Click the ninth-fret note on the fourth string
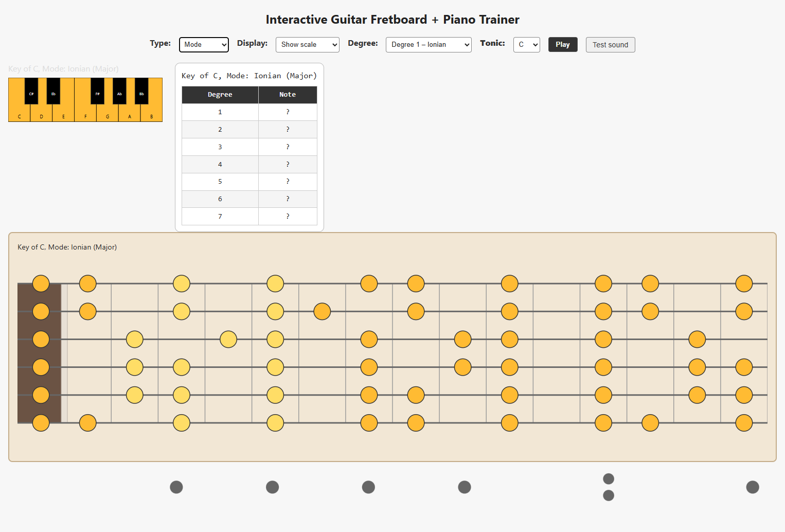This screenshot has width=785, height=532. [x=463, y=367]
